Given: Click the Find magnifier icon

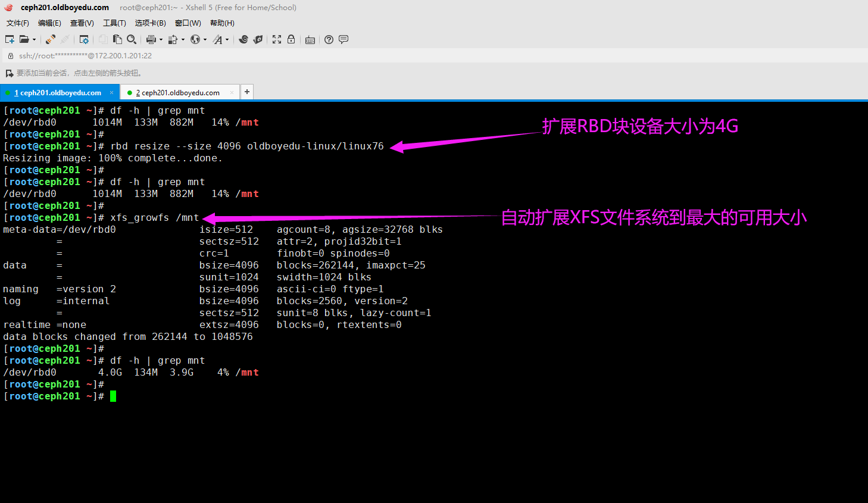Looking at the screenshot, I should coord(132,39).
